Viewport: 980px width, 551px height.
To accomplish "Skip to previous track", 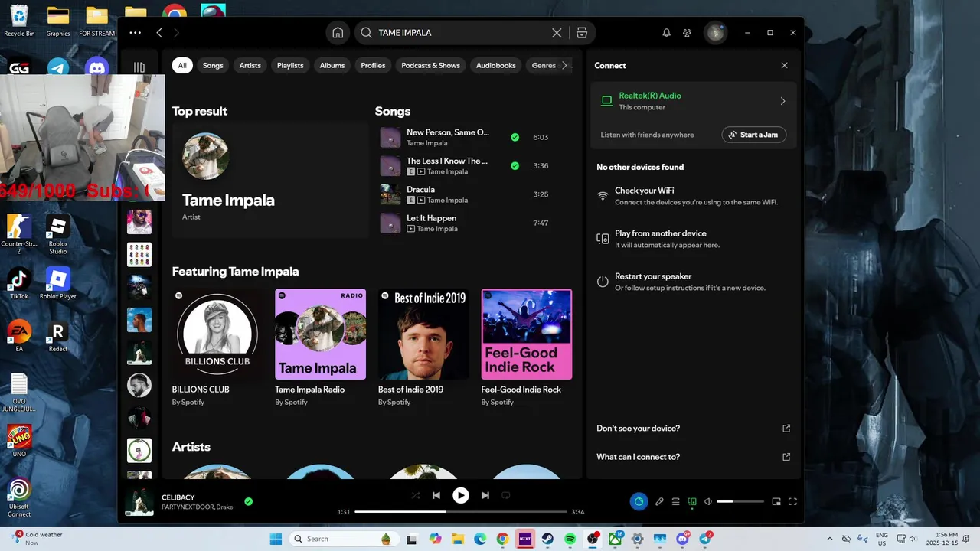I will pos(436,495).
